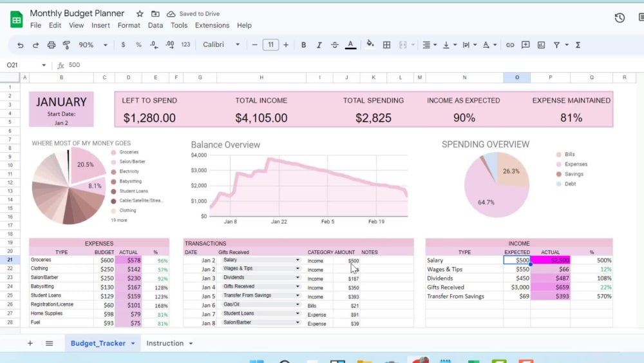
Task: Activate the Paint format tool
Action: pyautogui.click(x=66, y=44)
